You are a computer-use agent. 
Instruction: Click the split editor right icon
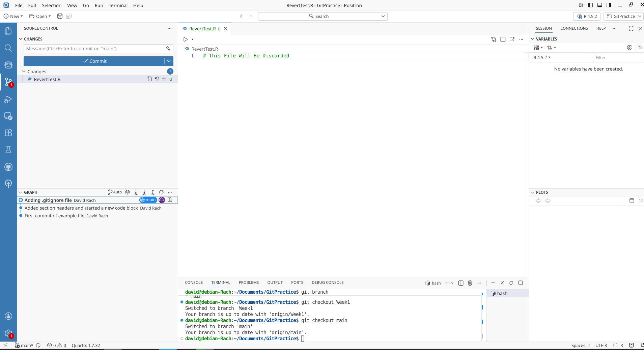(503, 39)
